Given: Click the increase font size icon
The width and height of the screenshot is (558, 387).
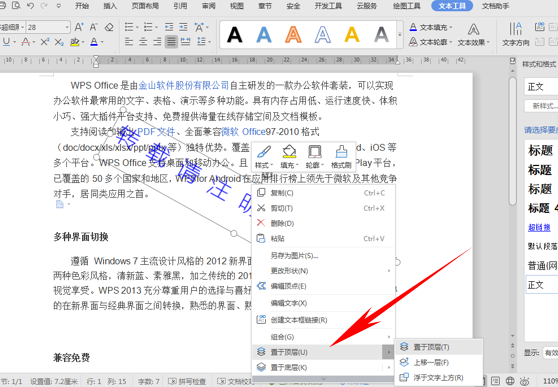Looking at the screenshot, I should 79,27.
